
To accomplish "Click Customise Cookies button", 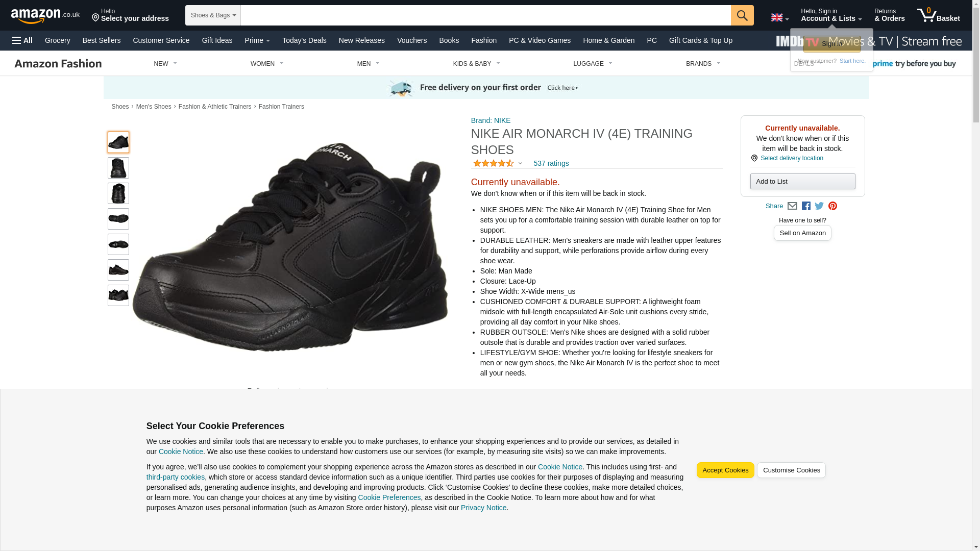I will pos(791,470).
